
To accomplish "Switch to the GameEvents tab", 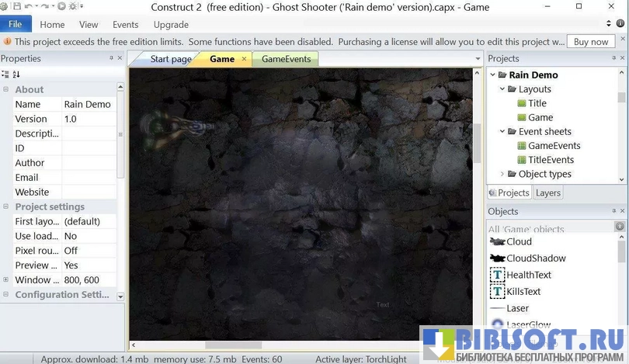I will 286,59.
